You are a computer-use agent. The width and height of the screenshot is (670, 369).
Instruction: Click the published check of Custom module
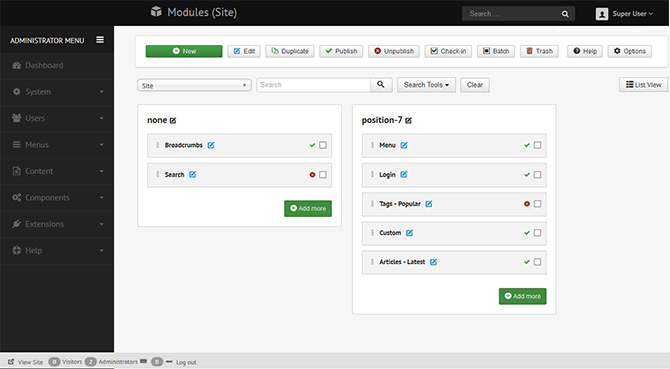click(x=527, y=233)
